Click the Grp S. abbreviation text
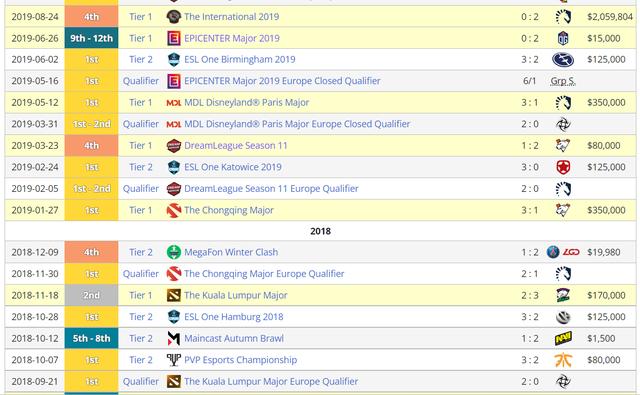Image resolution: width=640 pixels, height=395 pixels. pos(563,81)
